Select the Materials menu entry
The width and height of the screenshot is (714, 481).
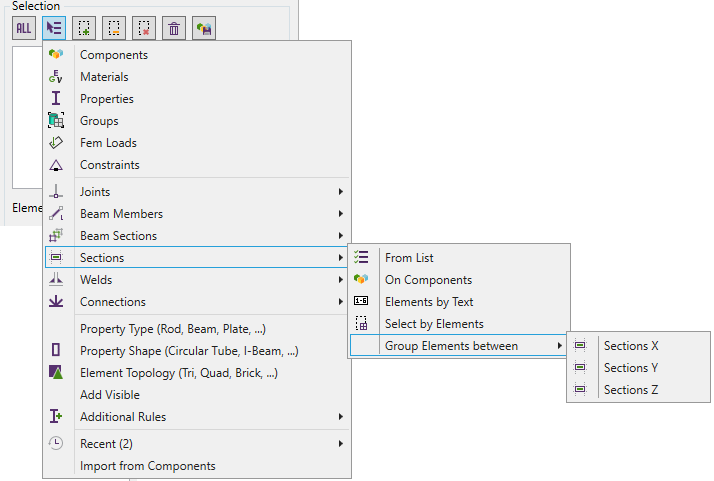[x=104, y=77]
